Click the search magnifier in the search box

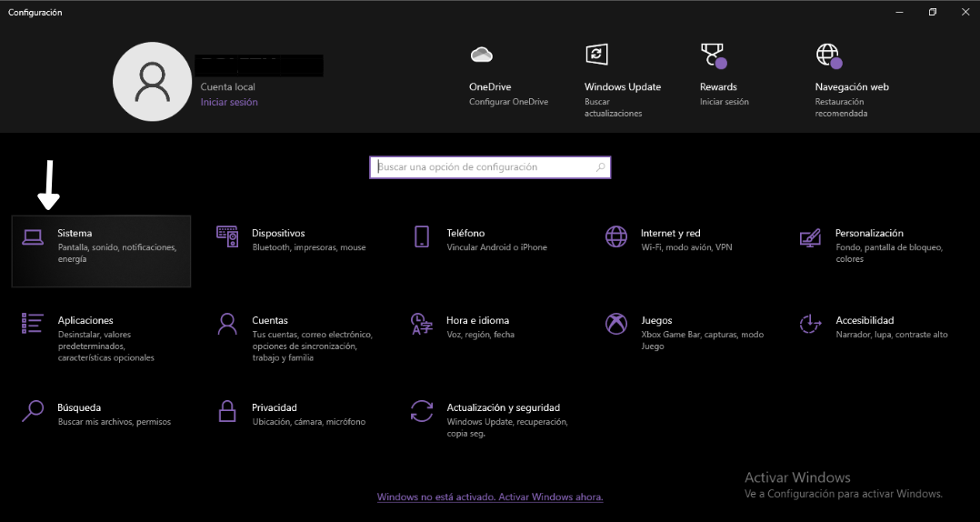click(x=600, y=167)
